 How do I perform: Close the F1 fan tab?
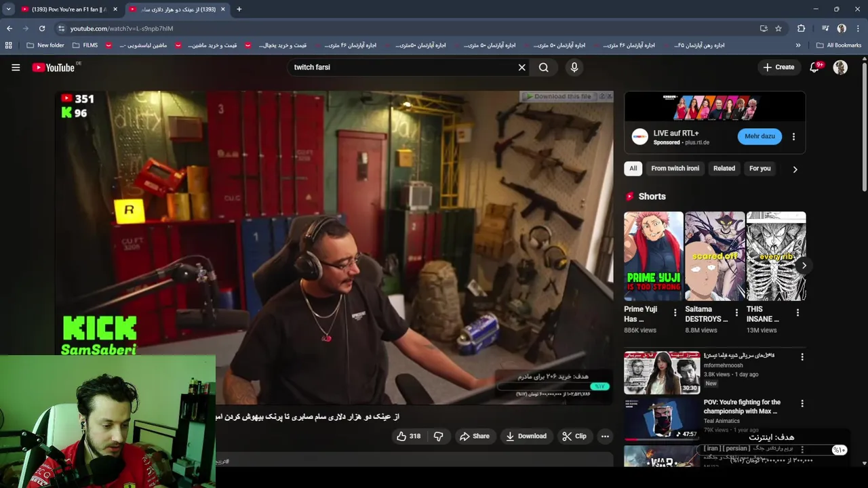pyautogui.click(x=115, y=9)
